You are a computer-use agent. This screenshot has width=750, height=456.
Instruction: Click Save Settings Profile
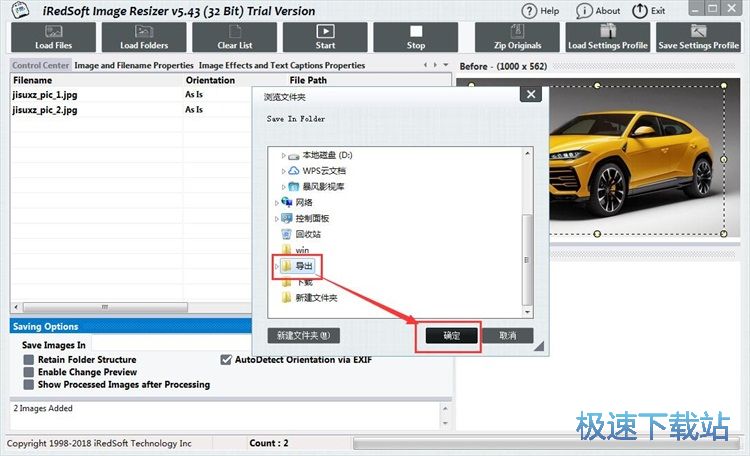[698, 37]
